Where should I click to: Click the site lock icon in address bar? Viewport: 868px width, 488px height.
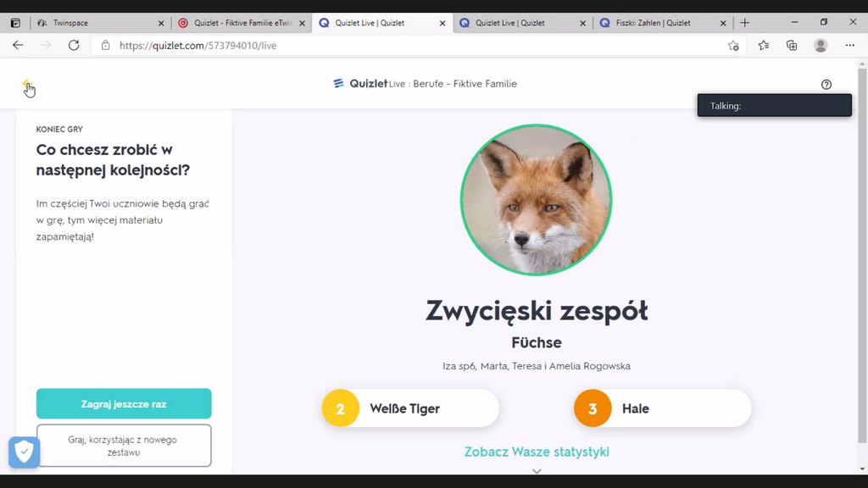pyautogui.click(x=105, y=46)
